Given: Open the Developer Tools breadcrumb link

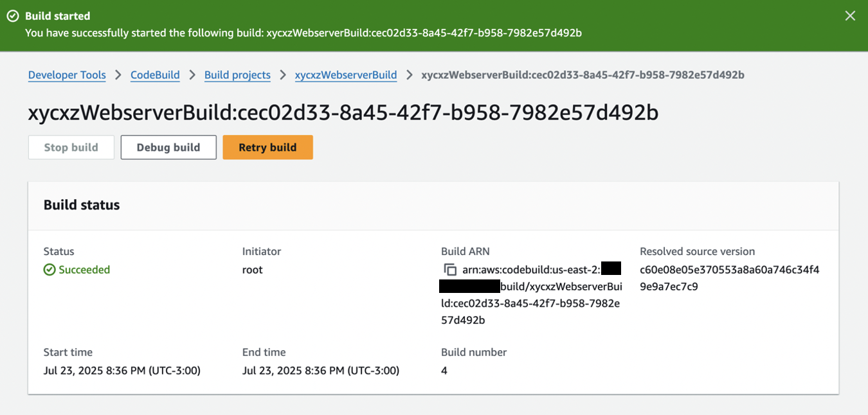Looking at the screenshot, I should 67,75.
